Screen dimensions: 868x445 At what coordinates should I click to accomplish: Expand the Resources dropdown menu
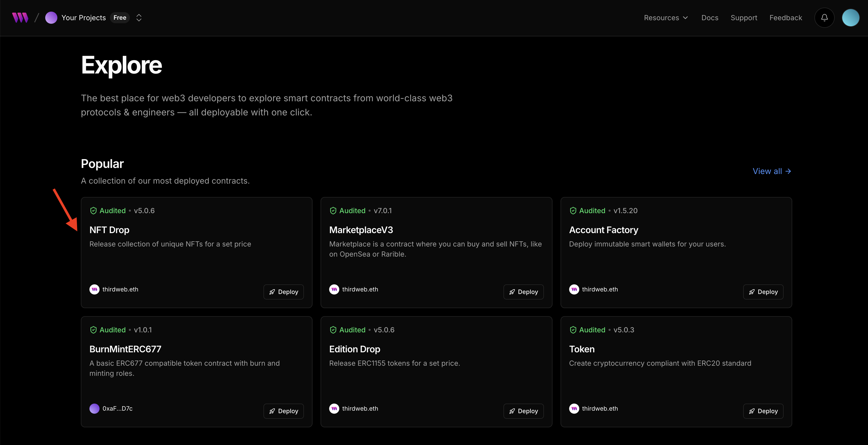pyautogui.click(x=665, y=17)
